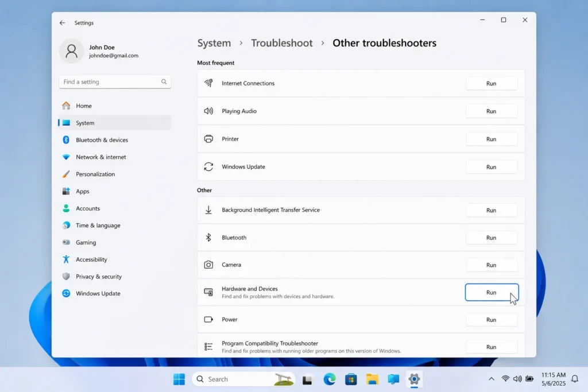Open Accounts settings
This screenshot has height=392, width=588.
(115, 208)
